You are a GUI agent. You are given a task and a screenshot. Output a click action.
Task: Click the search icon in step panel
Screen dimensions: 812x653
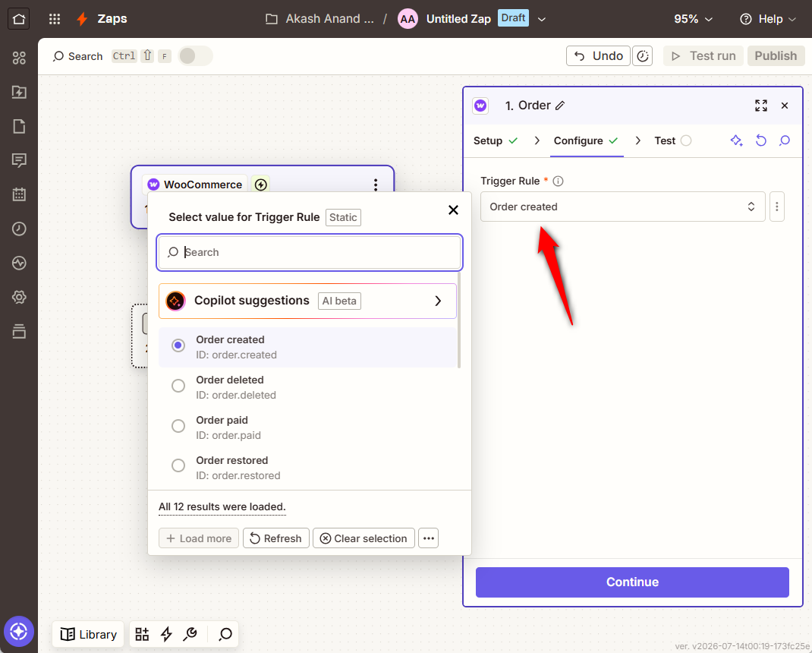click(785, 140)
